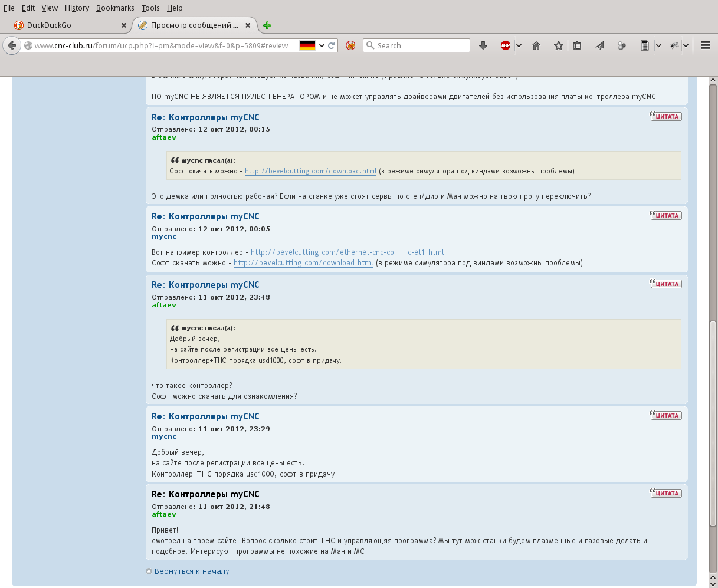
Task: Open aftaev profile on 00:15 post
Action: click(x=164, y=137)
